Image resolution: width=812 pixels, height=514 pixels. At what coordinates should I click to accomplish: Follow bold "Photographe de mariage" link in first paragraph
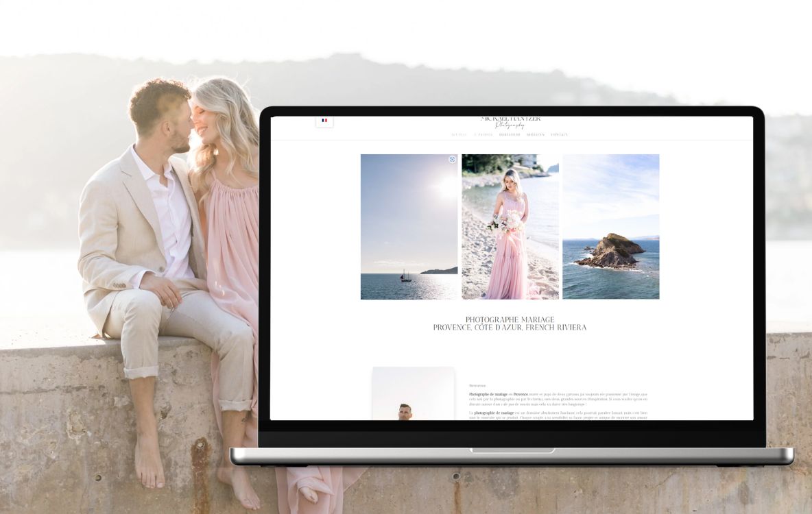488,395
